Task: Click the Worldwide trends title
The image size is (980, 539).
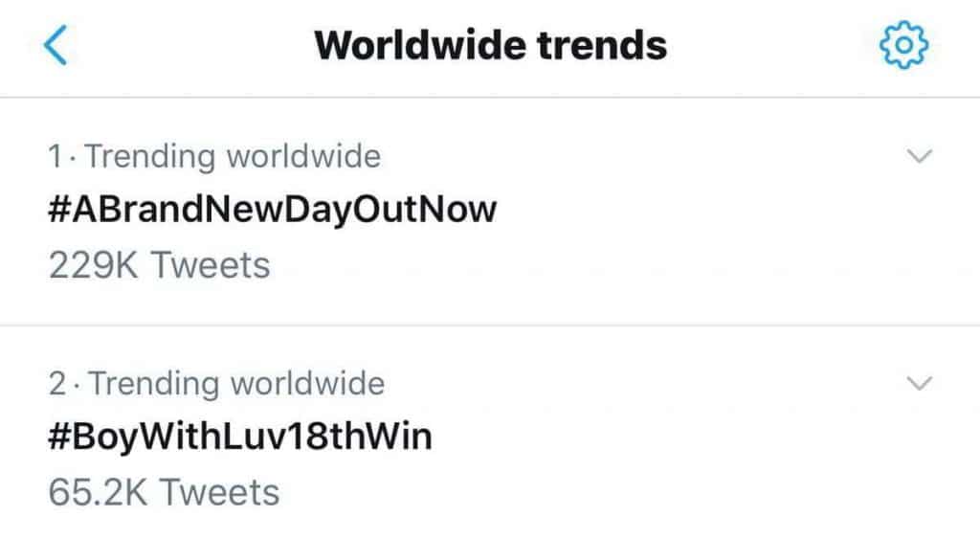Action: pos(490,45)
